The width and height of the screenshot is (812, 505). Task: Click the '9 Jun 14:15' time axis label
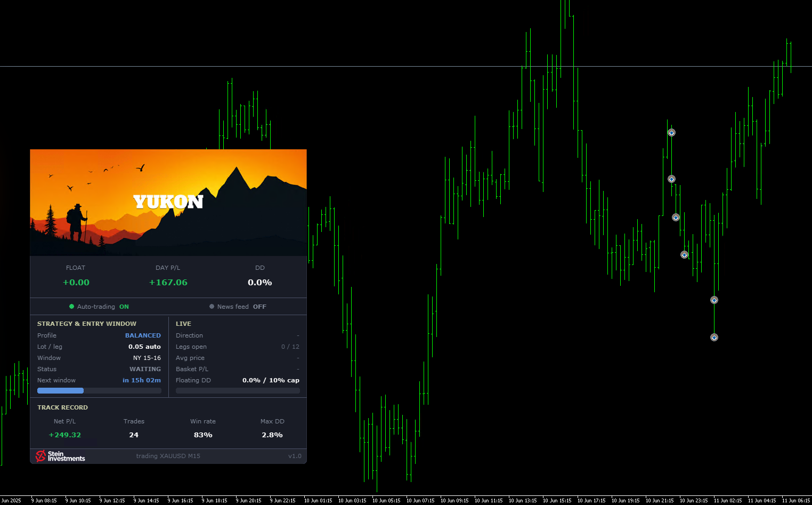click(x=147, y=501)
